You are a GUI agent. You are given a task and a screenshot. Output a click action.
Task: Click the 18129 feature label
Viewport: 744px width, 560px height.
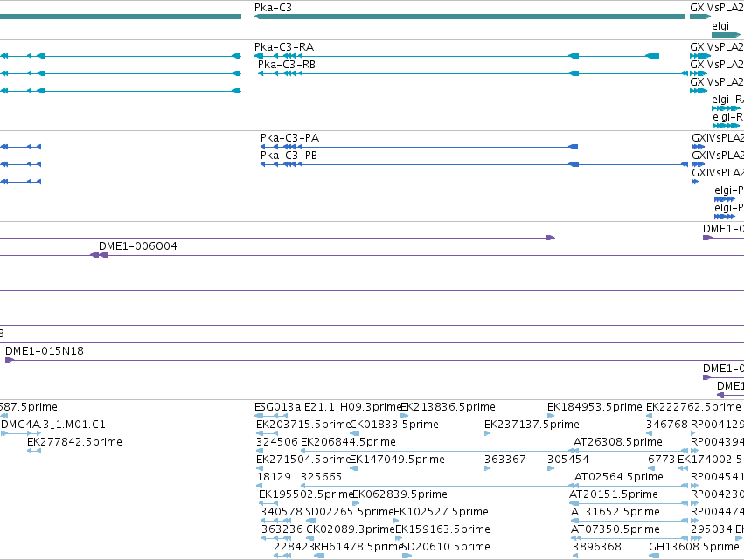point(274,477)
